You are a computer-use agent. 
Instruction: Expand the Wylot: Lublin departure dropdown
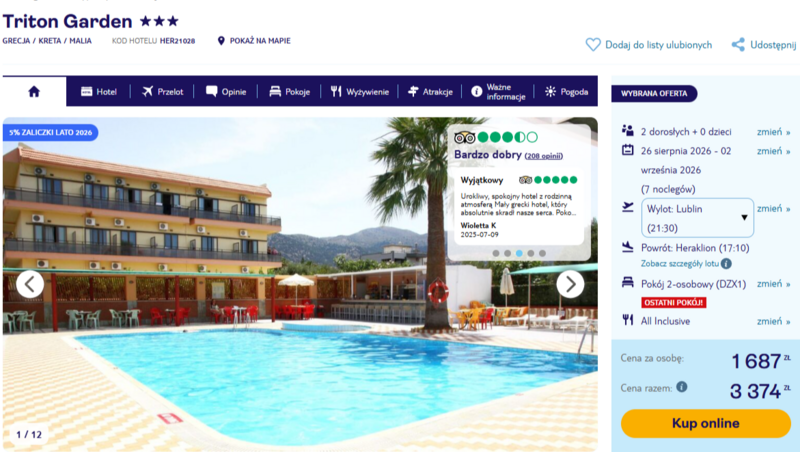[697, 218]
